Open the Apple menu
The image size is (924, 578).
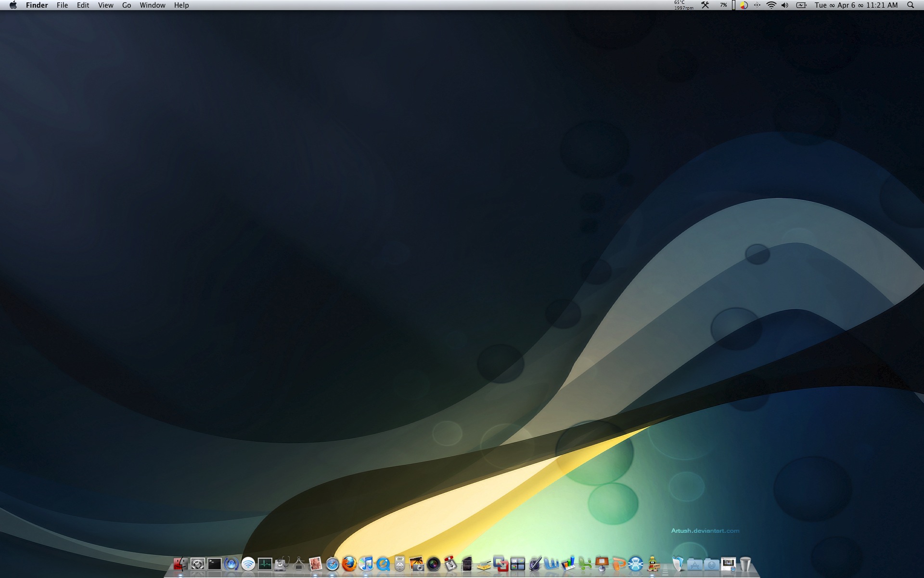coord(13,5)
